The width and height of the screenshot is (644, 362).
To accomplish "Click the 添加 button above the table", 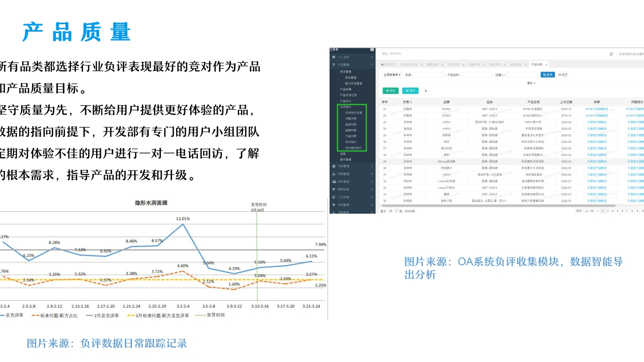I will point(390,90).
